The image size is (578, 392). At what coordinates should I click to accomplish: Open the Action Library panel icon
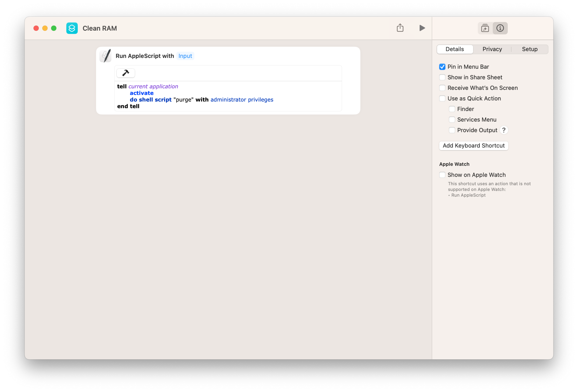coord(485,28)
